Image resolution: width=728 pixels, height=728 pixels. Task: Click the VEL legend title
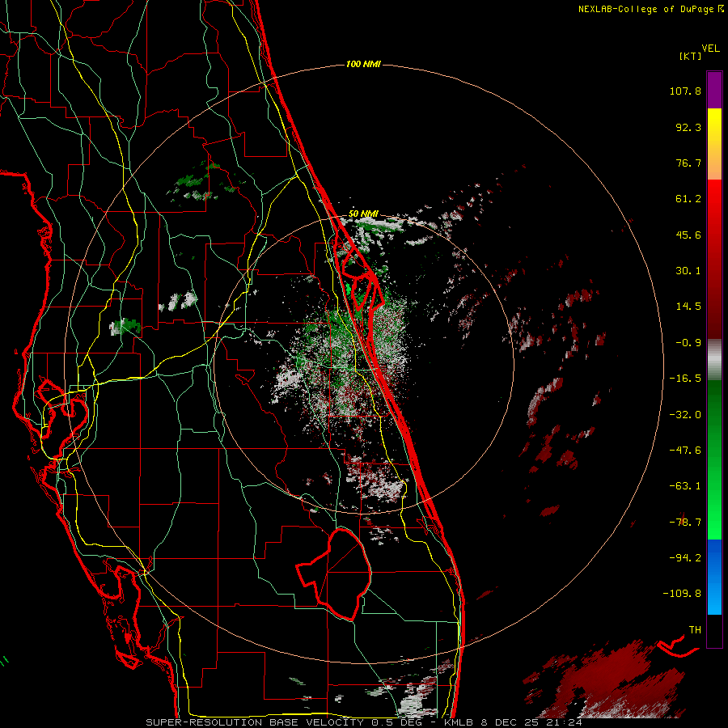coord(711,49)
